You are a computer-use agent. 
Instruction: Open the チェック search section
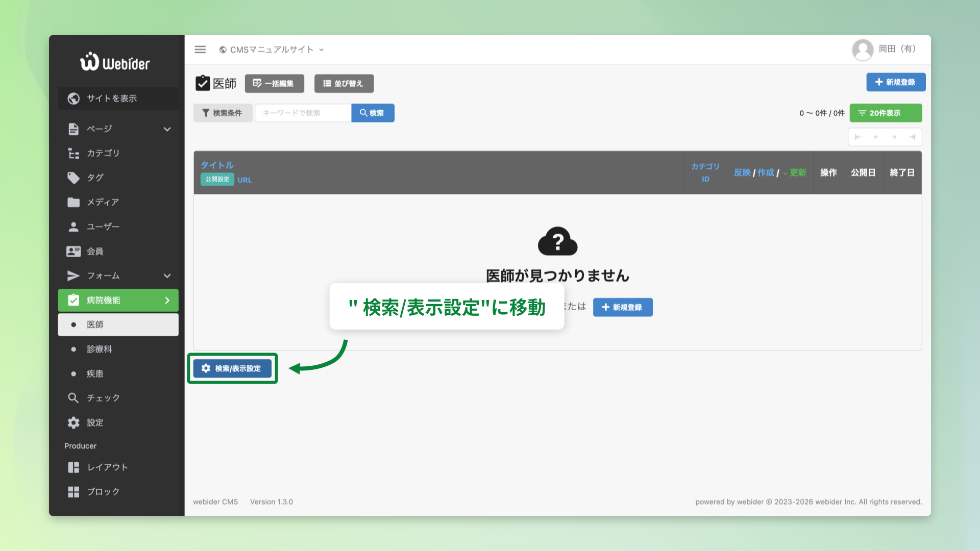103,398
